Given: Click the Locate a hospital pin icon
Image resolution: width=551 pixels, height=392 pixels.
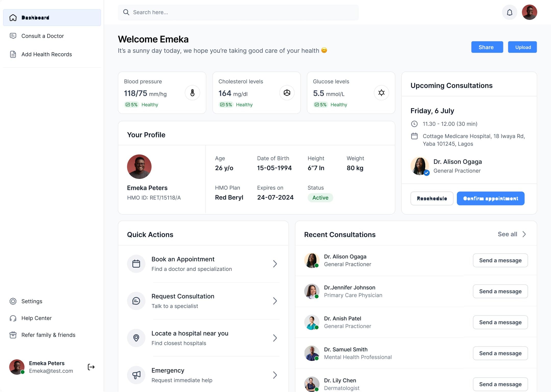Looking at the screenshot, I should (x=136, y=338).
